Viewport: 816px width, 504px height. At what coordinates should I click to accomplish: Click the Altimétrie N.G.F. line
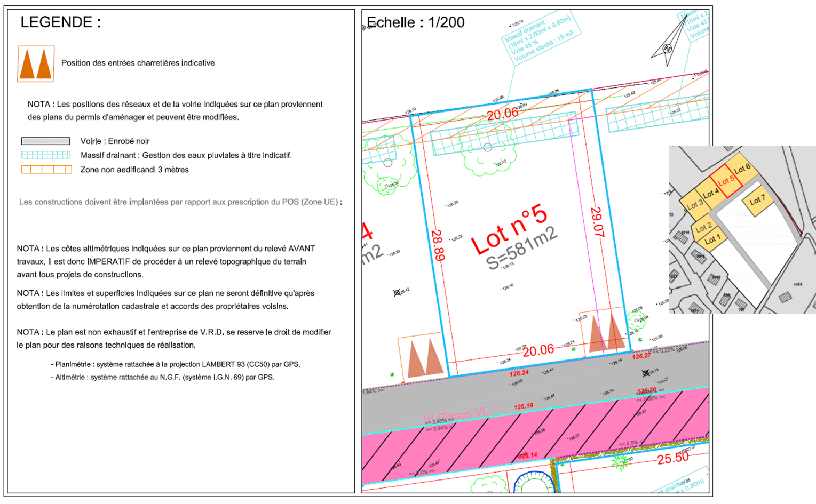click(x=162, y=377)
